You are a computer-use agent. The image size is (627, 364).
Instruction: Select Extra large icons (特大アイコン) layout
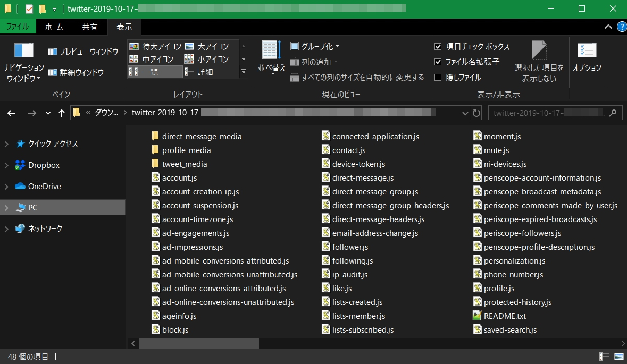(155, 46)
